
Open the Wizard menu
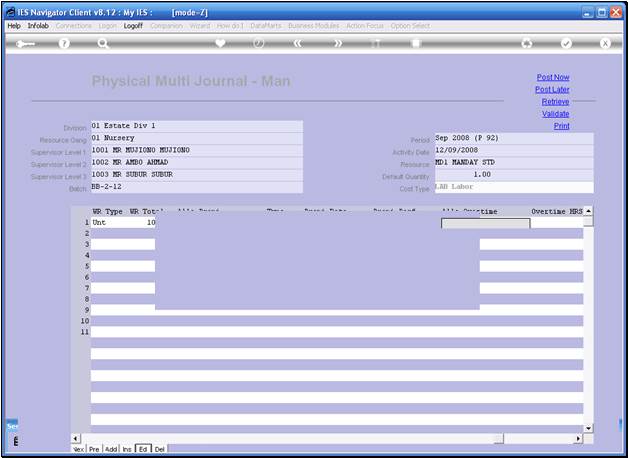point(199,26)
